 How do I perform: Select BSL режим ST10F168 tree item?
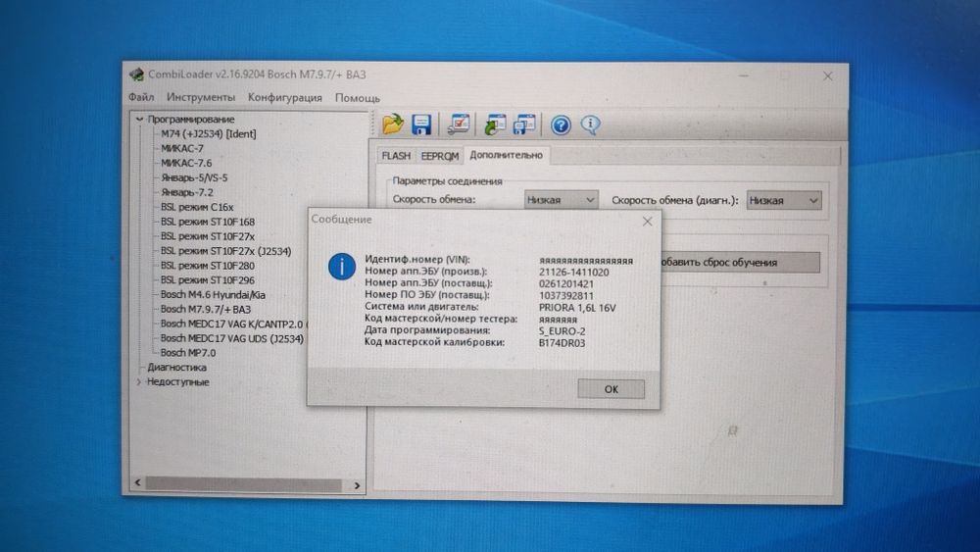[208, 222]
